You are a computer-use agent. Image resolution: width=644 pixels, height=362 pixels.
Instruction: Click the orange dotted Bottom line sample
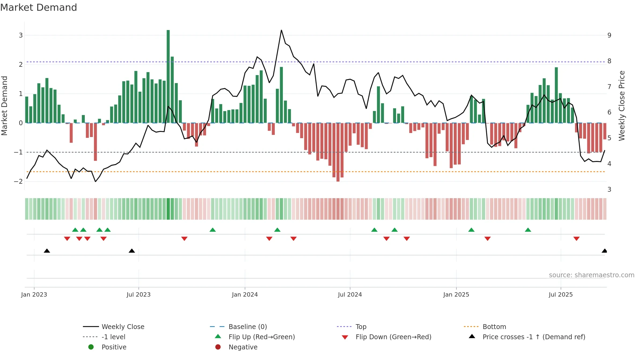471,327
